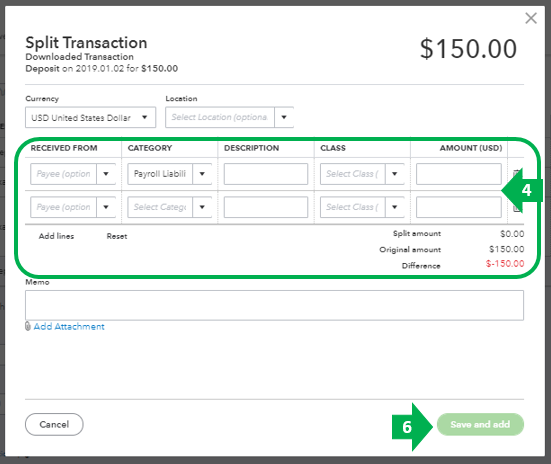Viewport: 551px width, 464px height.
Task: Expand the Location dropdown arrow
Action: [284, 117]
